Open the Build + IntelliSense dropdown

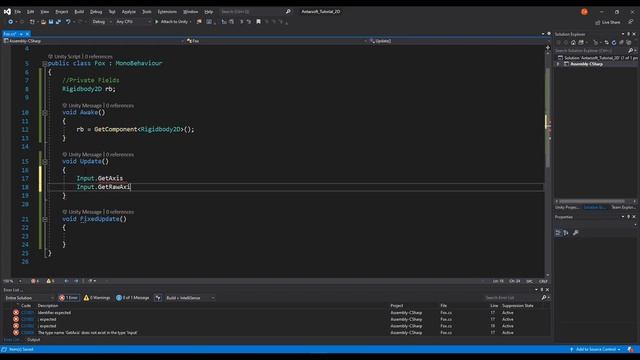[x=190, y=298]
